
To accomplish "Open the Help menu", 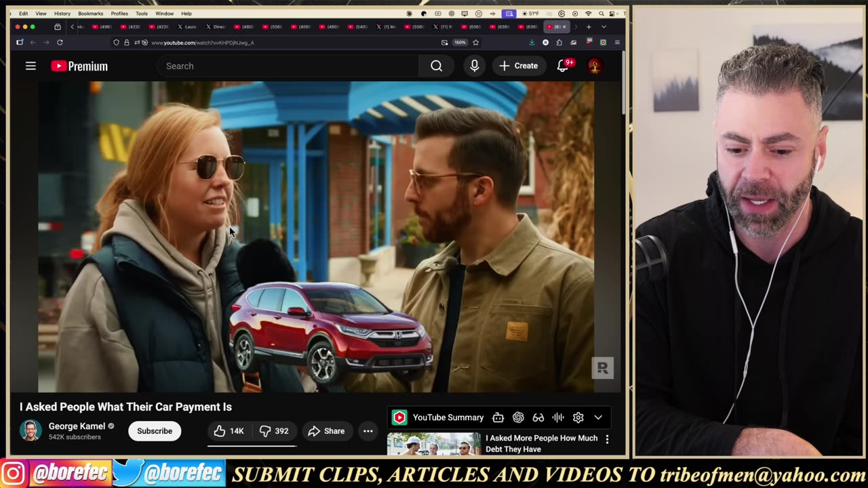I will 186,14.
